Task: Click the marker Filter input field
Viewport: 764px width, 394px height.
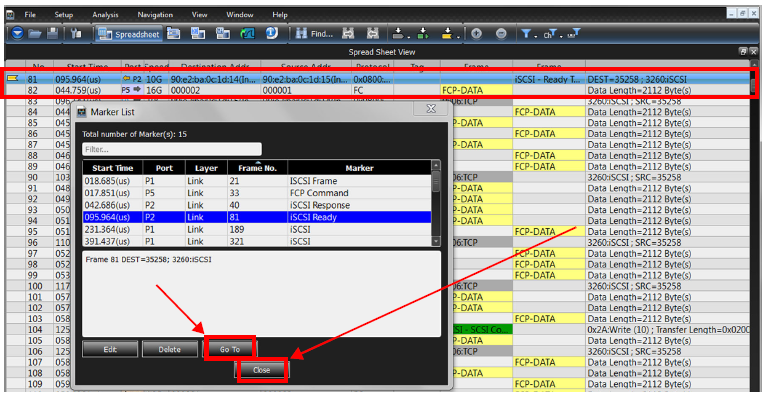Action: [172, 149]
